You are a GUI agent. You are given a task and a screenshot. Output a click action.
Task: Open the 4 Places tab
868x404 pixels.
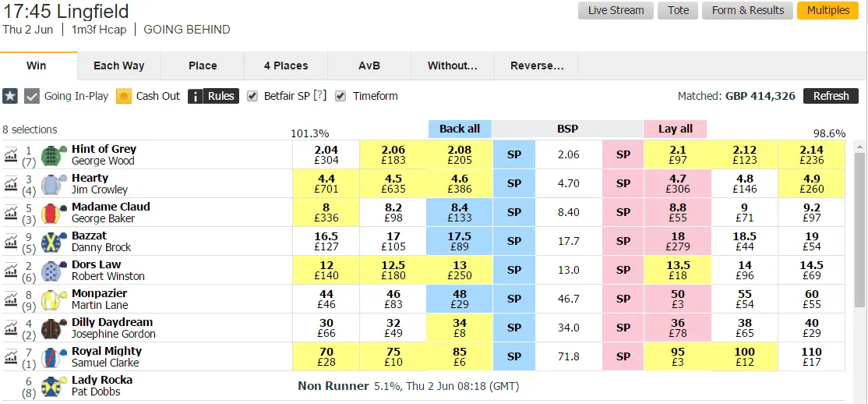coord(286,66)
